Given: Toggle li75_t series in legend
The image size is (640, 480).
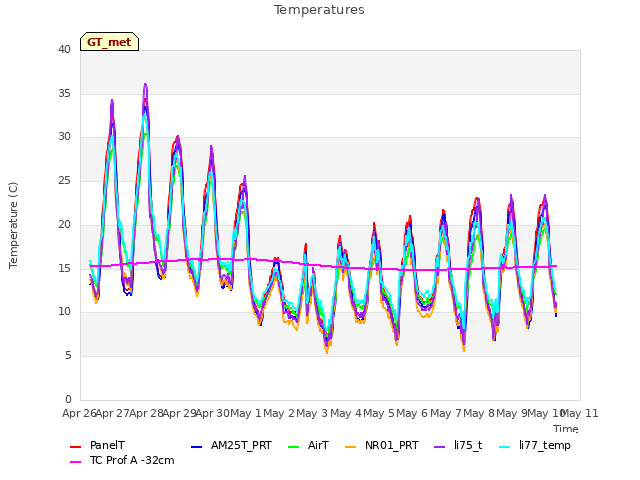Looking at the screenshot, I should click(x=458, y=445).
